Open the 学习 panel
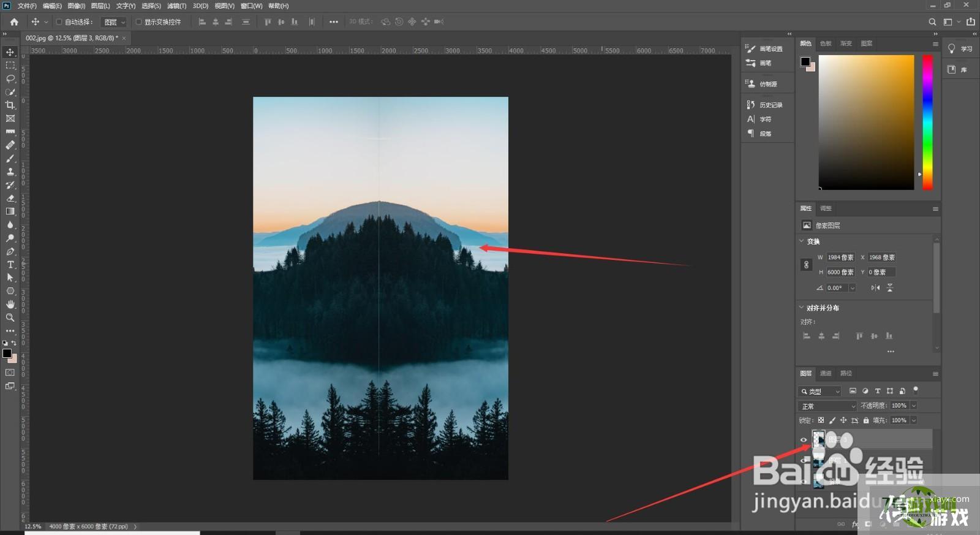 pos(960,49)
